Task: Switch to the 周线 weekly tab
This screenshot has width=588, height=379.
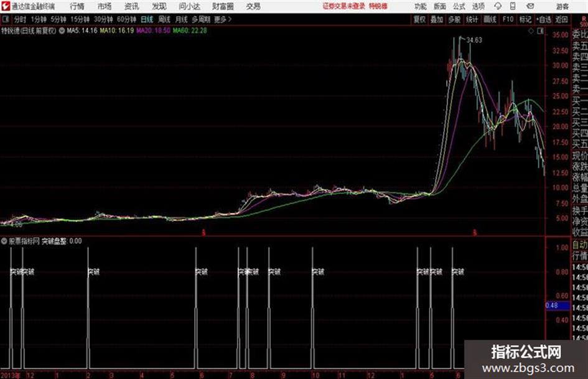Action: tap(164, 19)
